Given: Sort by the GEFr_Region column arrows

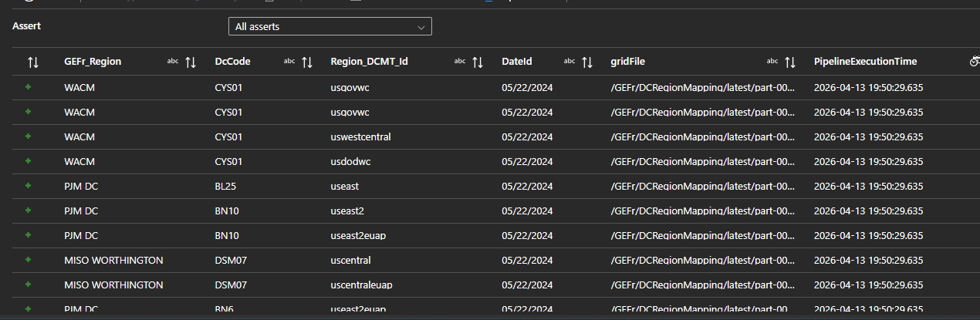Looking at the screenshot, I should tap(191, 62).
